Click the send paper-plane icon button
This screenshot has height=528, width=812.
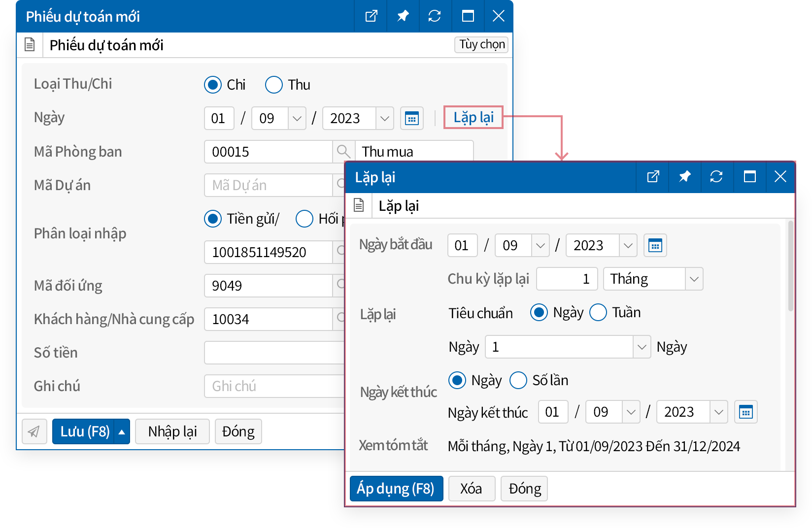[34, 431]
